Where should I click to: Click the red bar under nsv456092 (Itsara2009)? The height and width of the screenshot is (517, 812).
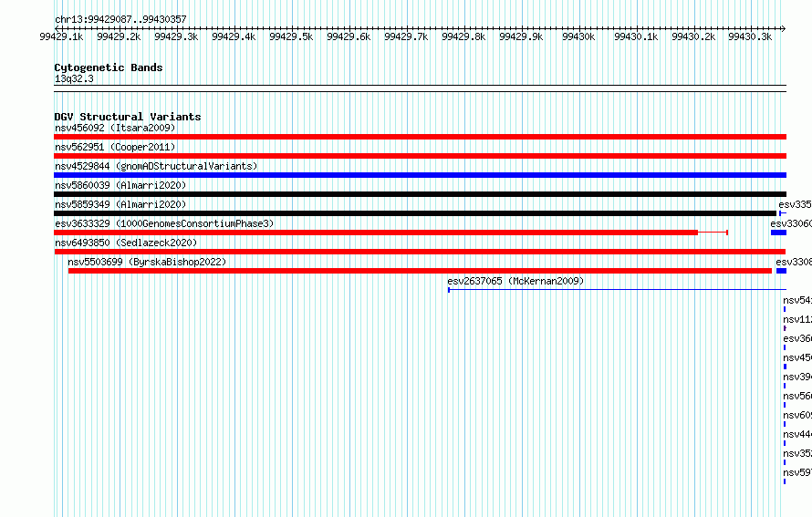[420, 137]
